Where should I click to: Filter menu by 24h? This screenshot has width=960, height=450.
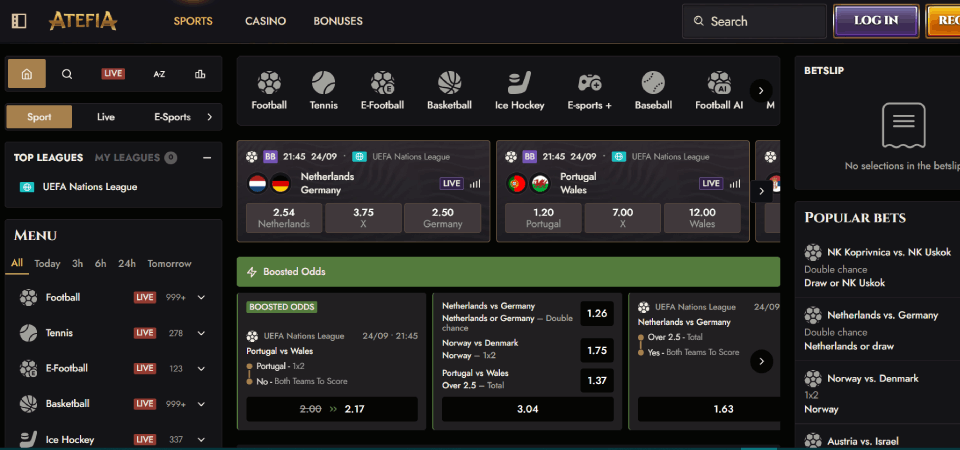pos(127,264)
